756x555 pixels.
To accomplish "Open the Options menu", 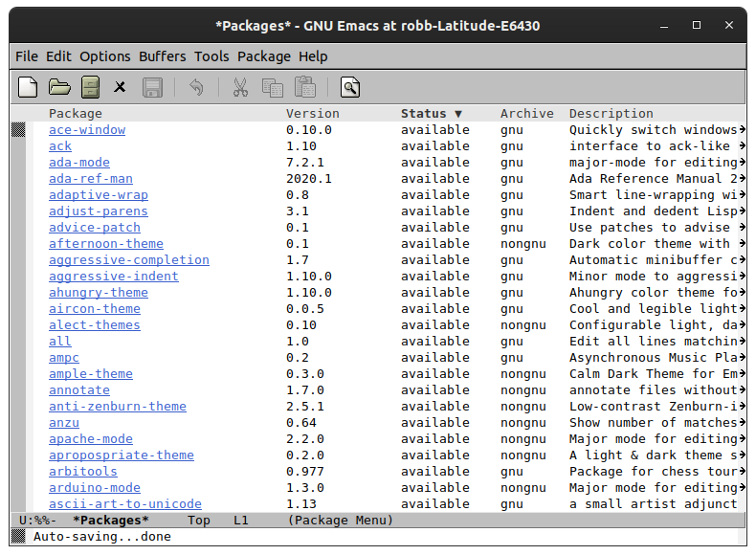I will pyautogui.click(x=105, y=56).
